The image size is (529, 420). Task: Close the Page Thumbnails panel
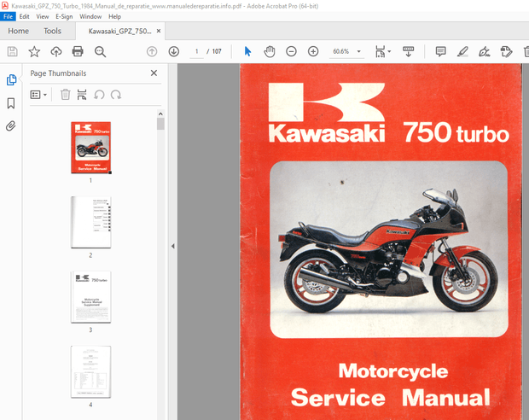click(154, 73)
